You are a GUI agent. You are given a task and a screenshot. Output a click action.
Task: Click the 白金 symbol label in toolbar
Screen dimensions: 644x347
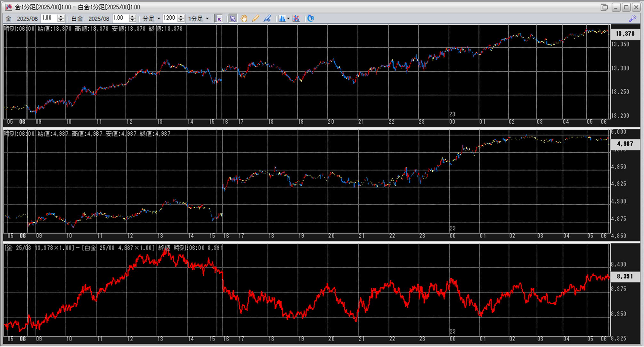coord(77,19)
